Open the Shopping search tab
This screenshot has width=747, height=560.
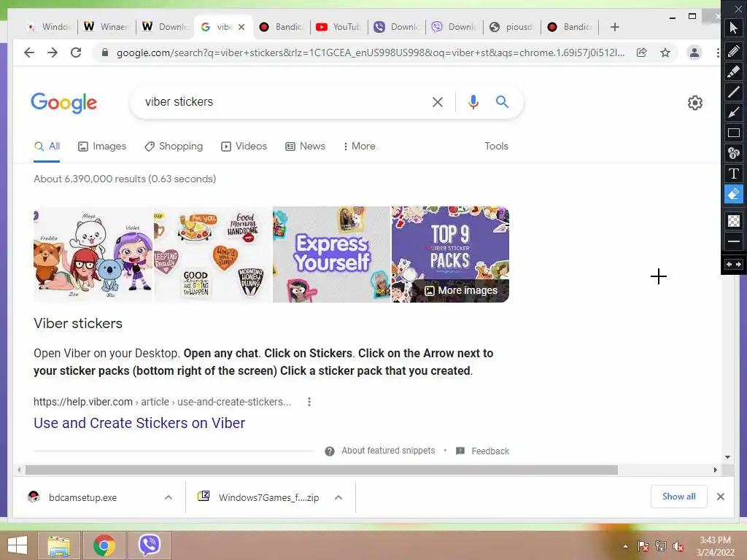click(x=174, y=146)
